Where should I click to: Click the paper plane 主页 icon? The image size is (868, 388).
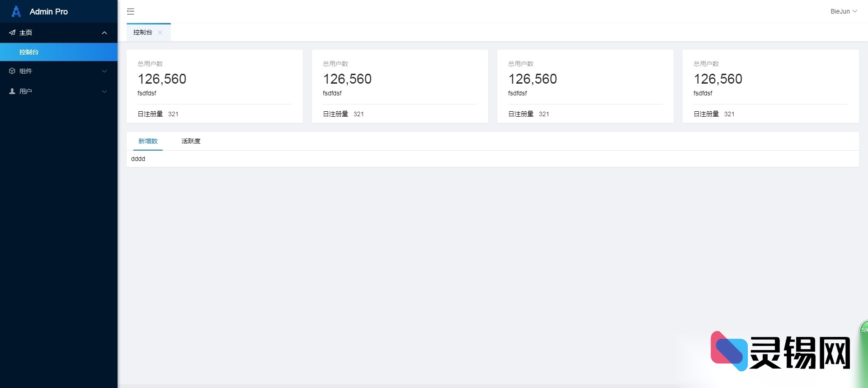tap(12, 33)
